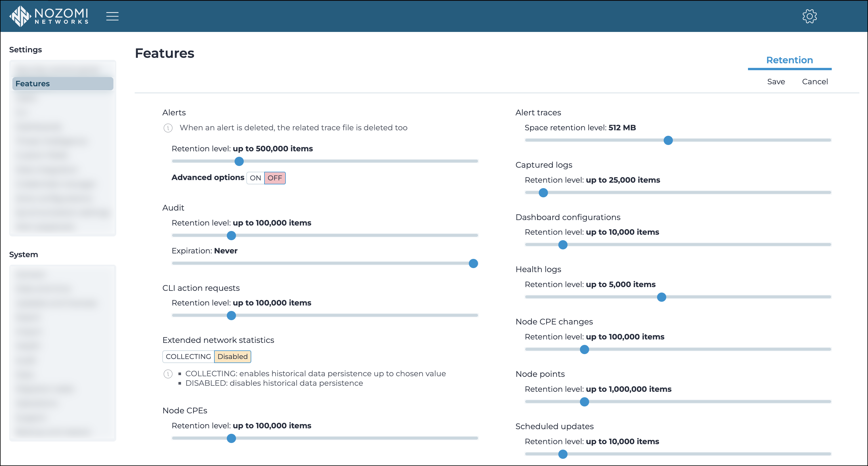Open the Retention tab
This screenshot has width=868, height=466.
coord(789,60)
